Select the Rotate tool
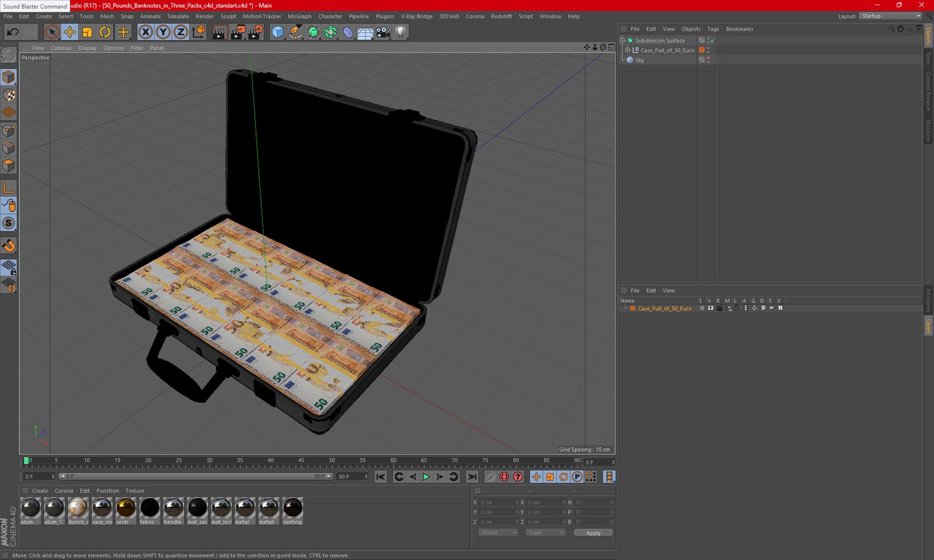The width and height of the screenshot is (934, 560). click(105, 32)
